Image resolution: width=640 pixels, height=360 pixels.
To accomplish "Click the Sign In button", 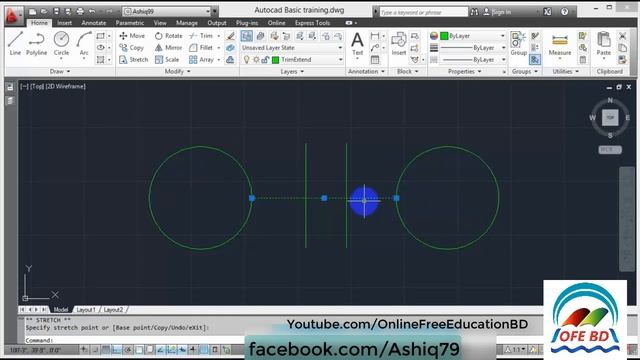I will (497, 12).
